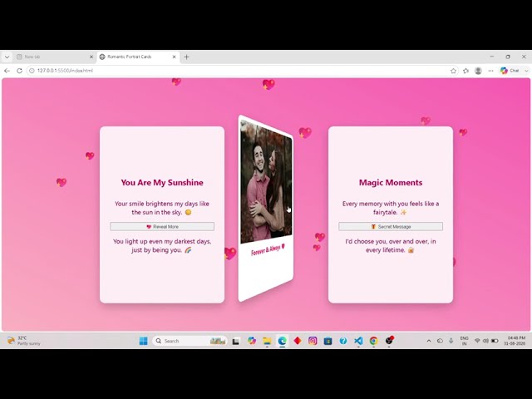Open the Get Help question-mark app
Viewport: 532px width, 399px height.
tap(343, 341)
